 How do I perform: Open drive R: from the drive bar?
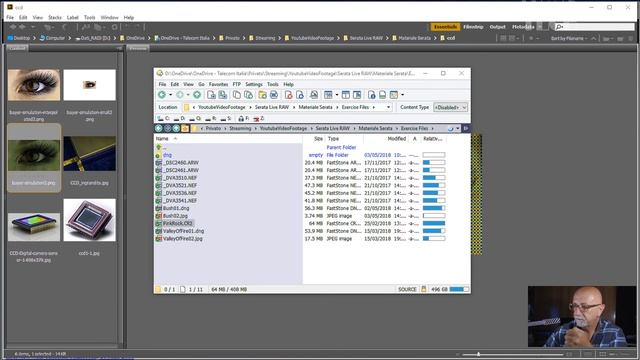click(x=210, y=119)
